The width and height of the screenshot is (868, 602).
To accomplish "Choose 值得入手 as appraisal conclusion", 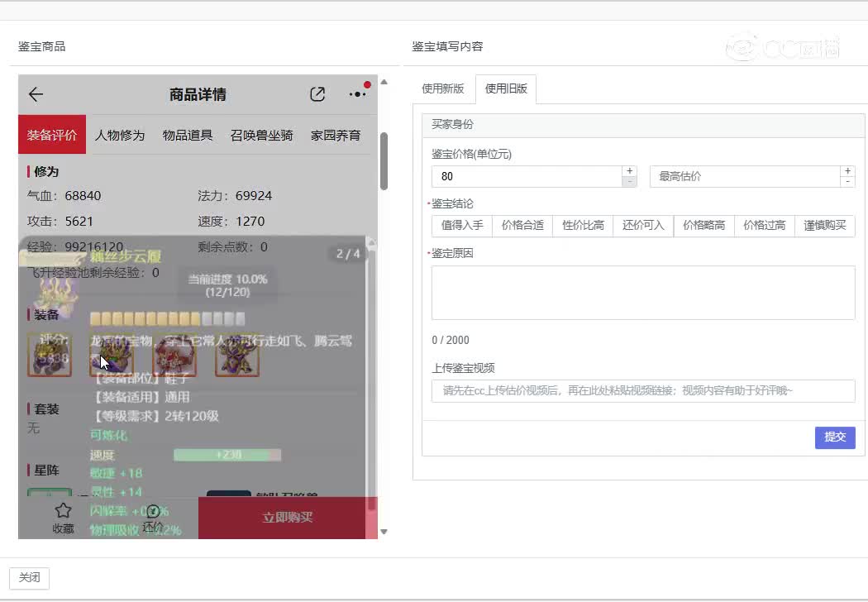I will tap(462, 226).
